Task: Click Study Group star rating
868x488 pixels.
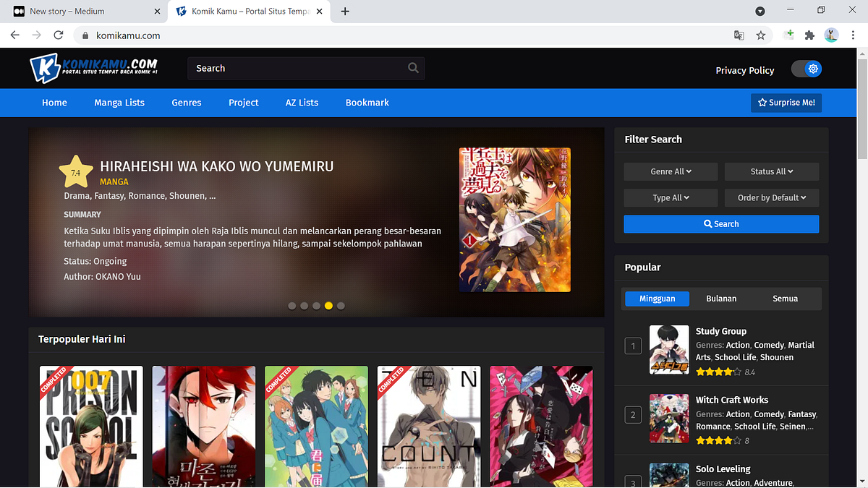Action: [718, 372]
